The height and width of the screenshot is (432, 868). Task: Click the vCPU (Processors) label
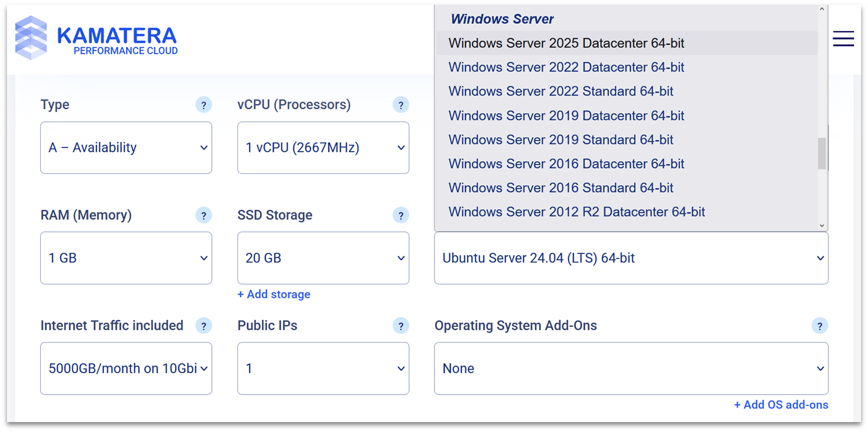pyautogui.click(x=294, y=105)
